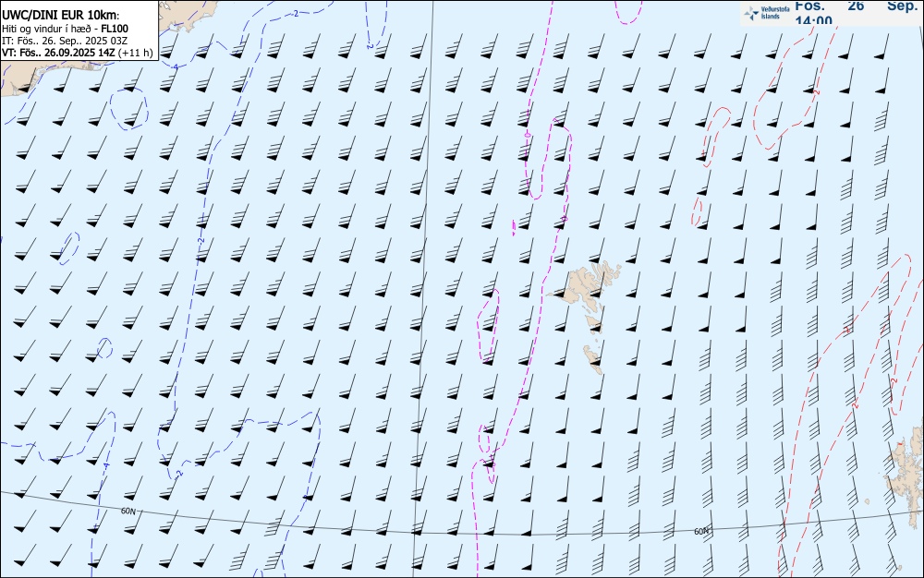Screen dimensions: 924x578
Task: Click the 'VT: Fös.. 26.09.2025 14Z (+11 h)' line
Action: 78,53
